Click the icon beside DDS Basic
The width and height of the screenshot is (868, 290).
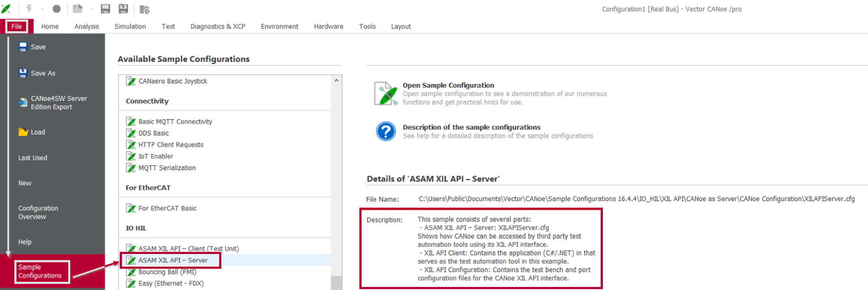pyautogui.click(x=131, y=133)
